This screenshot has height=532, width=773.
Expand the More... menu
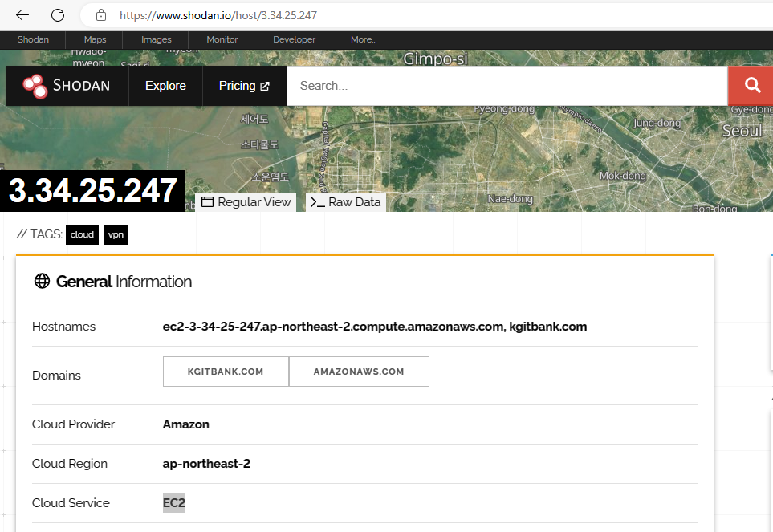[x=364, y=39]
